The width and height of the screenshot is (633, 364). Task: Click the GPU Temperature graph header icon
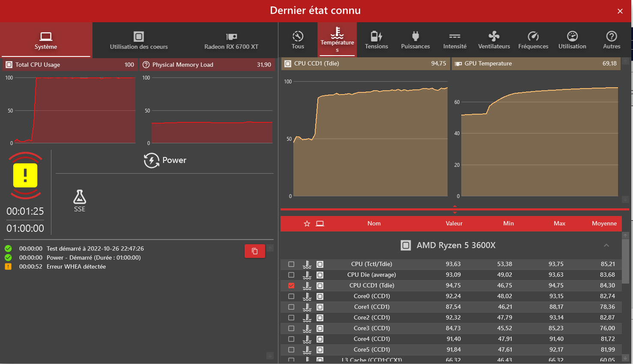coord(458,63)
